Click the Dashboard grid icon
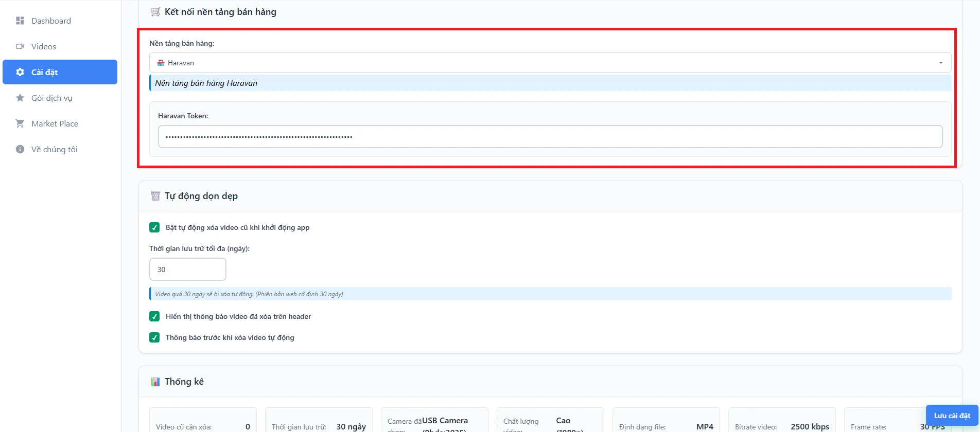Screen dimensions: 980x432 click(20, 21)
